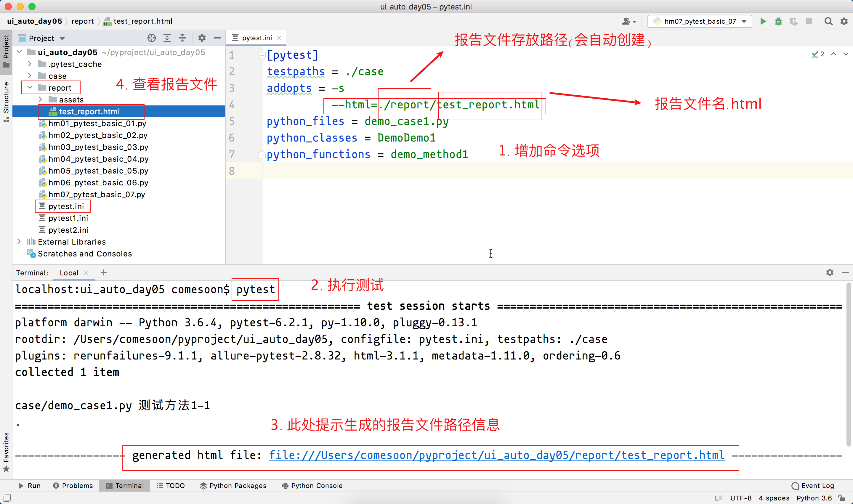Click the green Run button
This screenshot has height=504, width=853.
coord(763,21)
